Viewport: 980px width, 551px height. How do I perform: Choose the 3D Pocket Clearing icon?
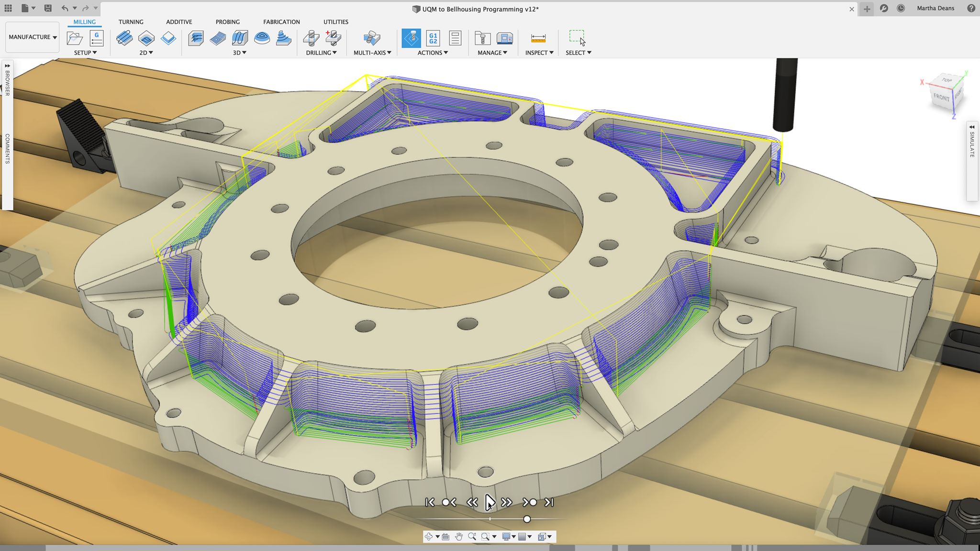(218, 38)
